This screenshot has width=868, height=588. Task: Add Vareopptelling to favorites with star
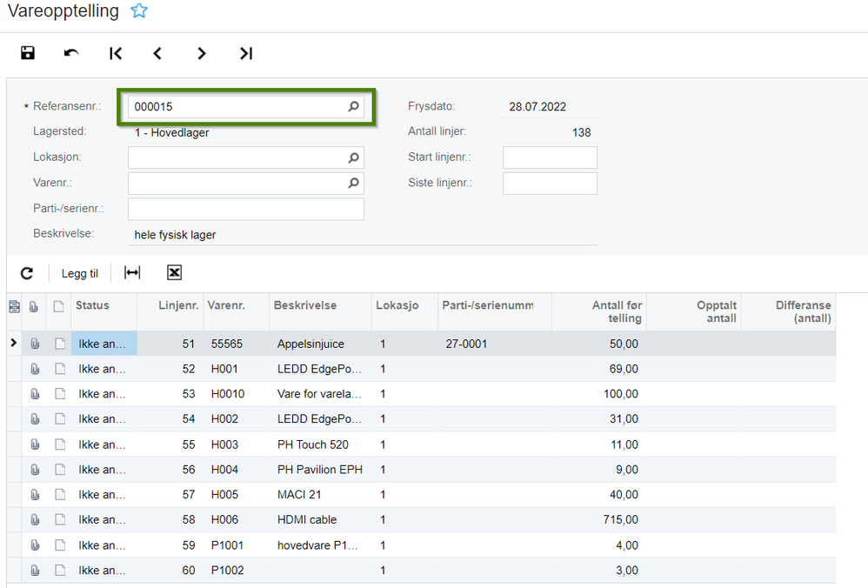(x=139, y=10)
